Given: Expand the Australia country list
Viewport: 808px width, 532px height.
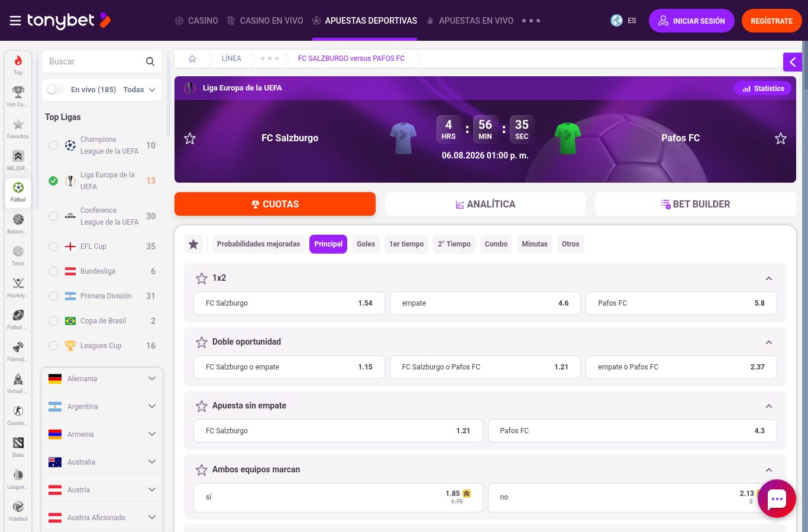Looking at the screenshot, I should [x=102, y=462].
